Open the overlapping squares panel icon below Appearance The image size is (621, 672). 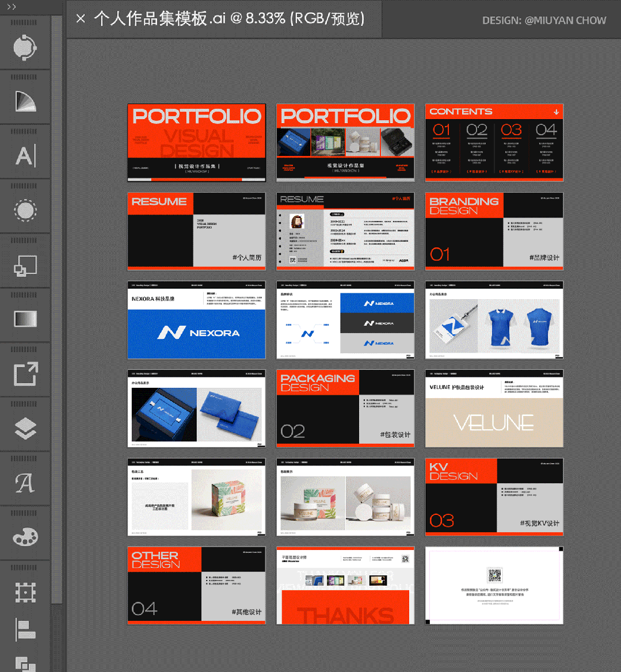pyautogui.click(x=25, y=265)
